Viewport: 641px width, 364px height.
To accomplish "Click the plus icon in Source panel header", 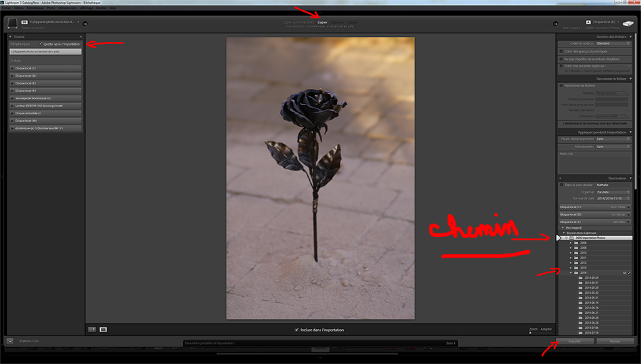I will 81,37.
